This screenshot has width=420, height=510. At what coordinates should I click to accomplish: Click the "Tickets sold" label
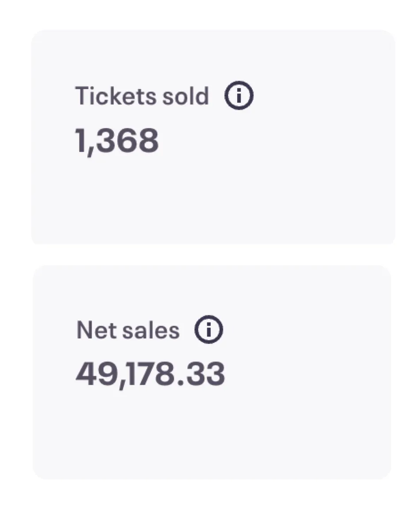142,96
